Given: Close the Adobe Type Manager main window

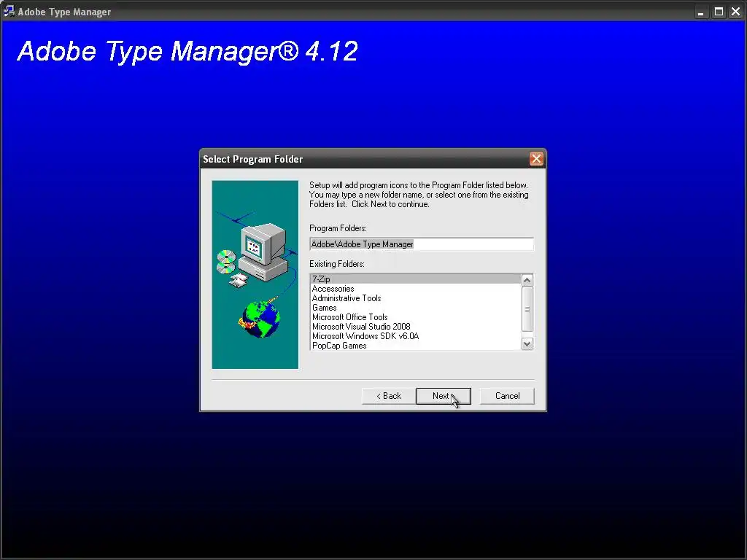Looking at the screenshot, I should pyautogui.click(x=735, y=12).
